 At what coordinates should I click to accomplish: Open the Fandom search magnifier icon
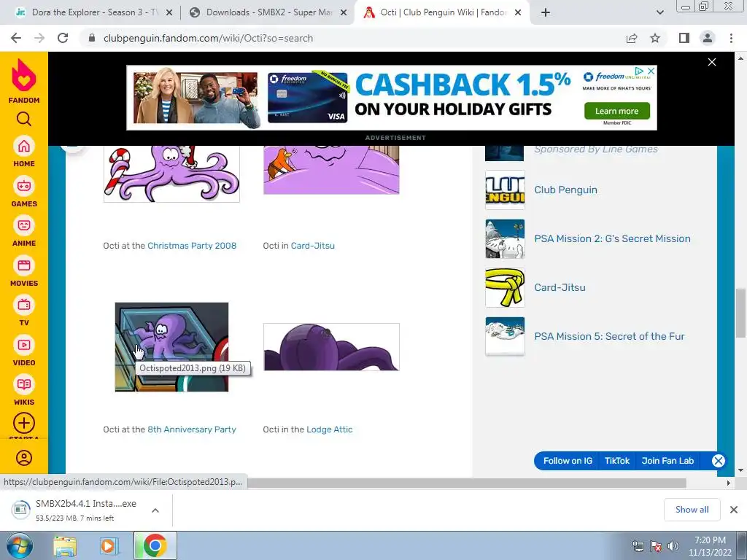pyautogui.click(x=24, y=119)
